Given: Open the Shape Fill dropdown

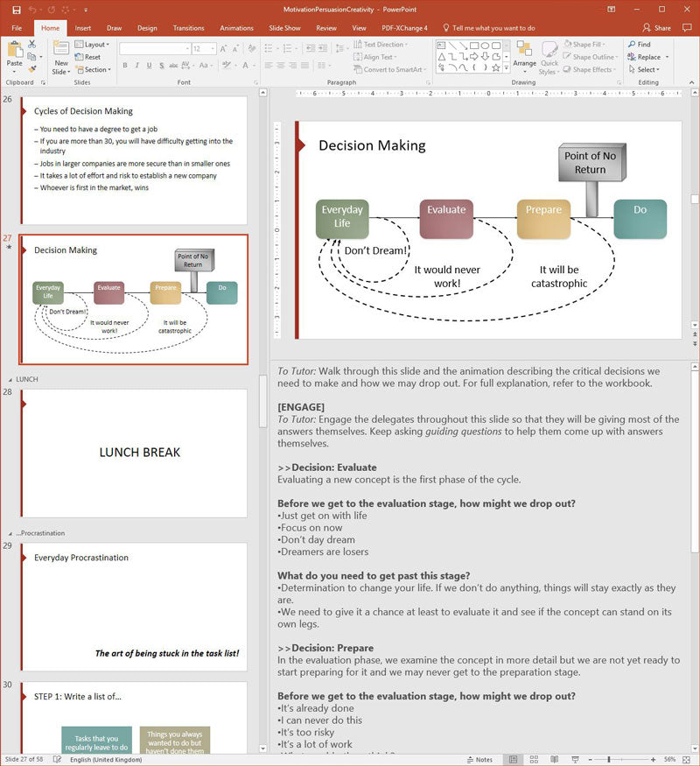Looking at the screenshot, I should click(x=584, y=45).
